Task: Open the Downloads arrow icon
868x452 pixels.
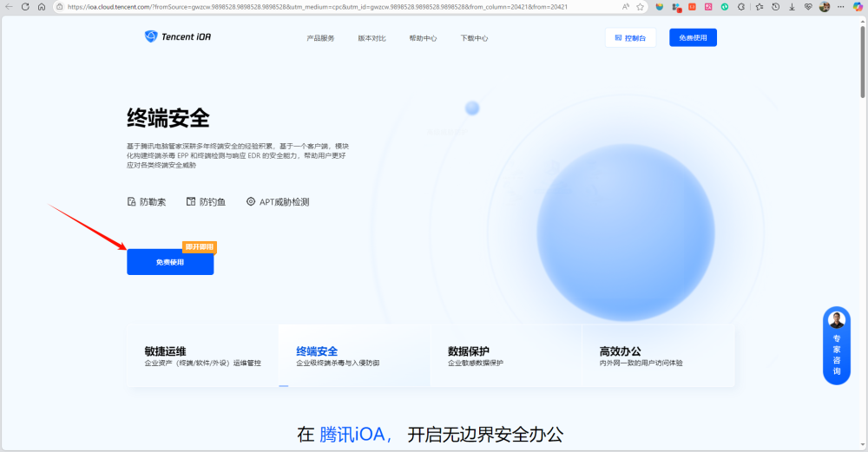Action: pos(792,7)
